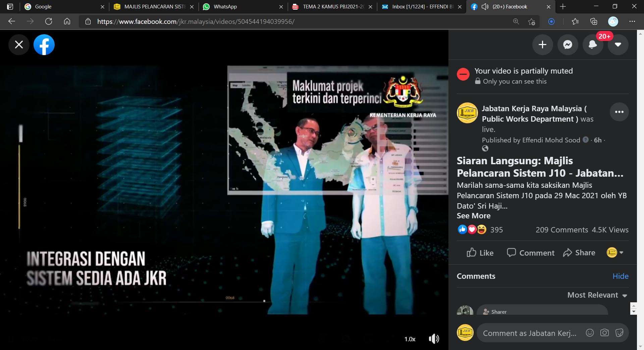The image size is (644, 350).
Task: Open 209 Comments link
Action: 562,230
